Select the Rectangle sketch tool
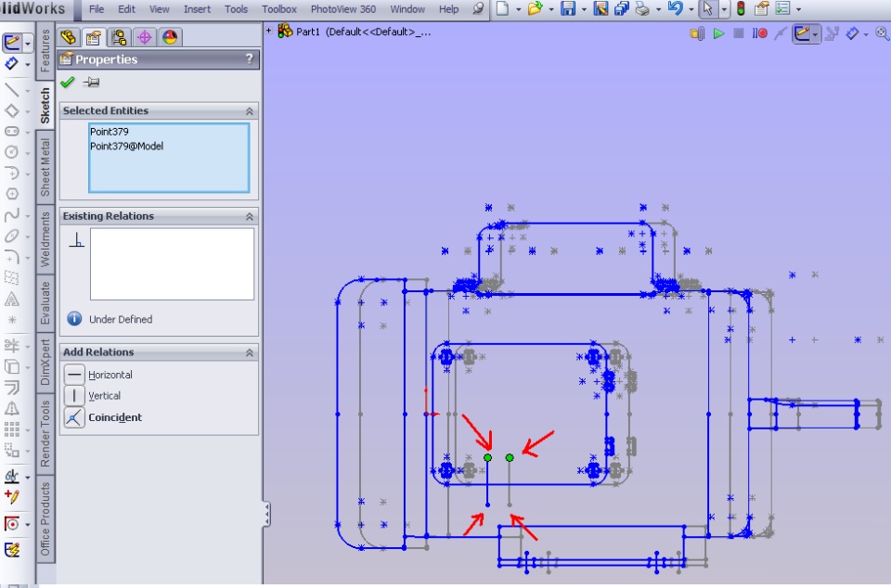Viewport: 891px width, 588px height. pyautogui.click(x=12, y=110)
